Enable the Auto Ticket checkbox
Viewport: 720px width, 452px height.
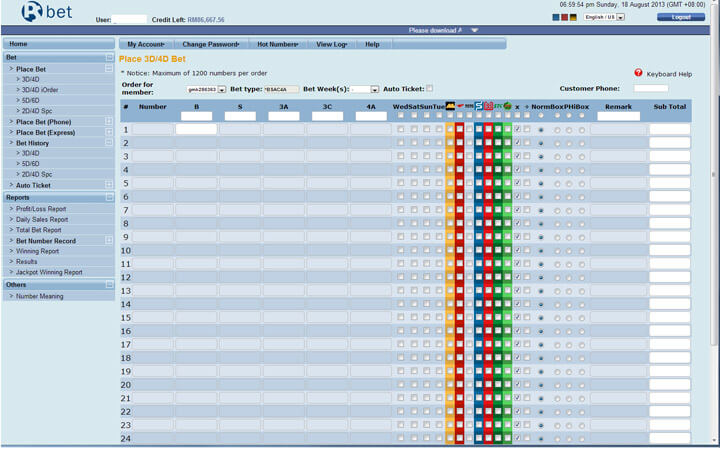pos(429,88)
